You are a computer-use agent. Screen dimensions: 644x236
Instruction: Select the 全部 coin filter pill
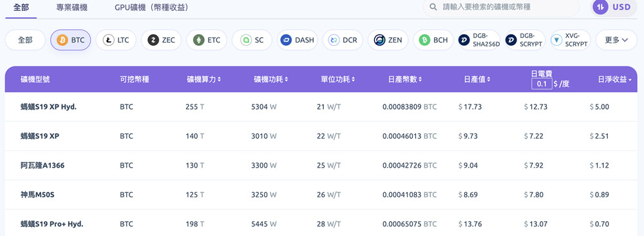pyautogui.click(x=25, y=40)
